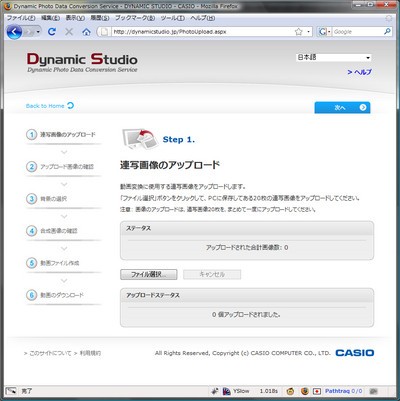Click the icon at status bar far right
Screen dimensions: 400x401
374,391
